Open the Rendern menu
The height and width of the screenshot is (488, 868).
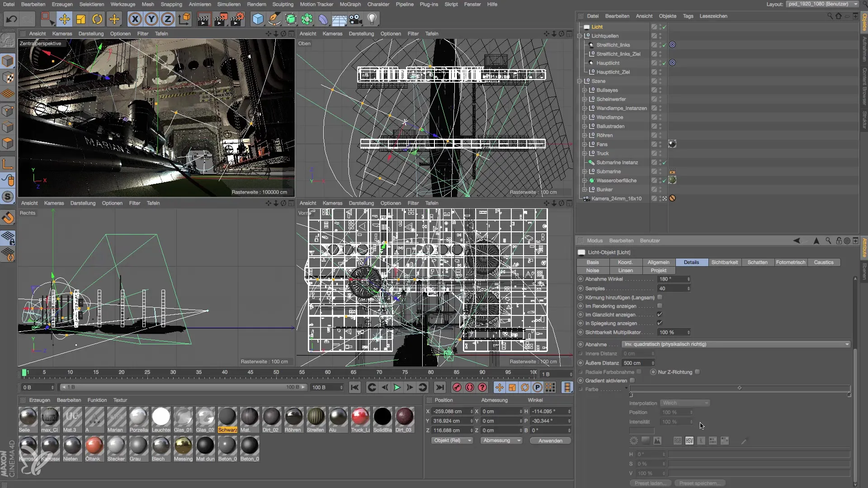pyautogui.click(x=256, y=4)
